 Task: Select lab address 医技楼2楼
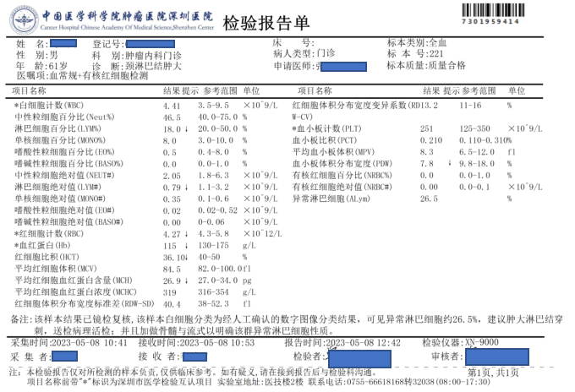coord(284,382)
